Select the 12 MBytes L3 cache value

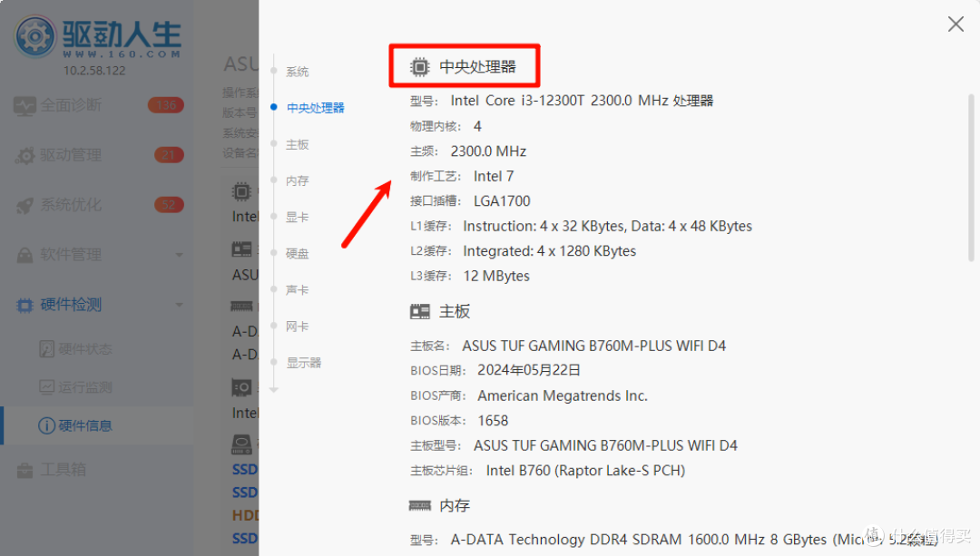(496, 276)
